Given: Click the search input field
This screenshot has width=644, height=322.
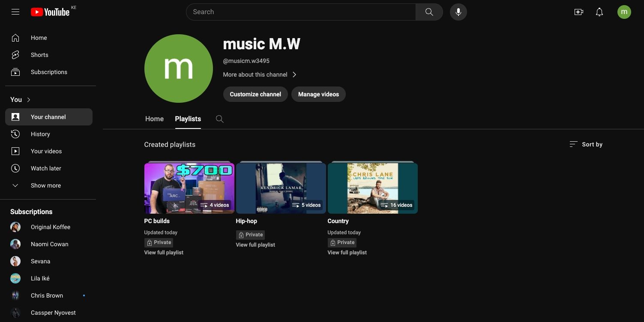Looking at the screenshot, I should (300, 12).
